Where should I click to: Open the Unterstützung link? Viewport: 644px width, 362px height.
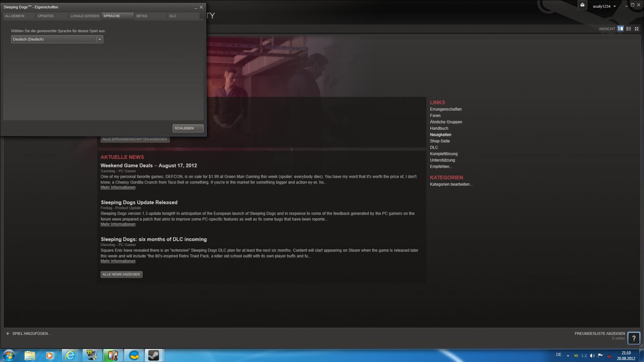coord(442,160)
